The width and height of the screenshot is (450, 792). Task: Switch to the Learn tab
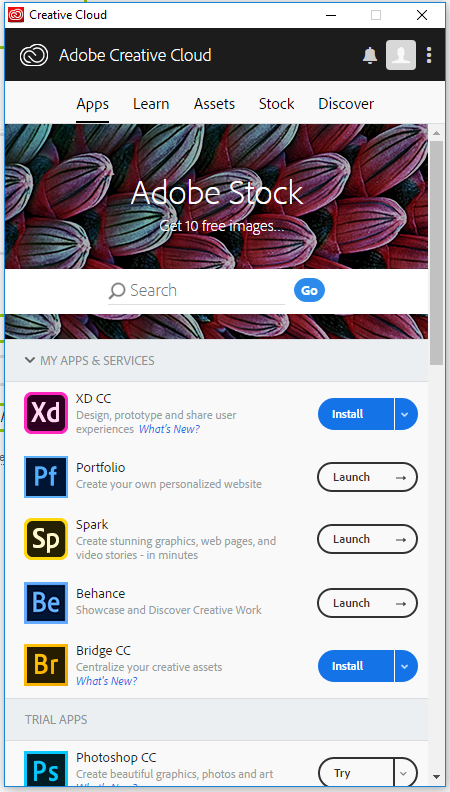pos(151,104)
